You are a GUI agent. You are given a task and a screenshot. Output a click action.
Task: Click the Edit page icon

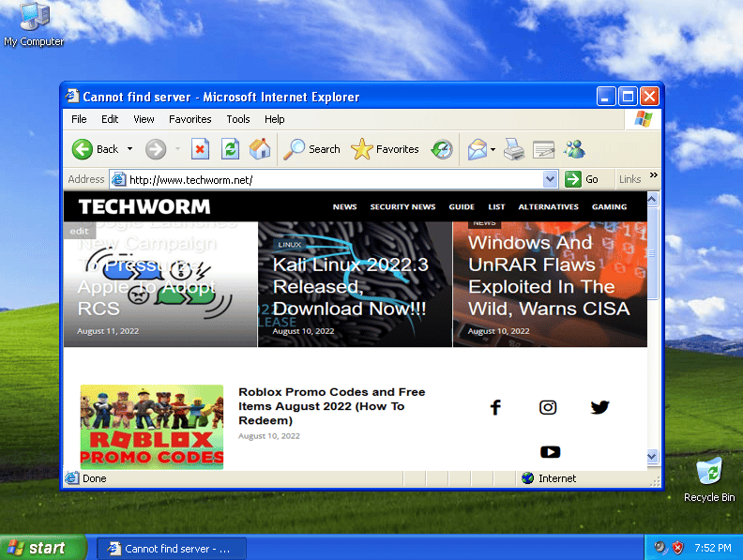tap(543, 149)
